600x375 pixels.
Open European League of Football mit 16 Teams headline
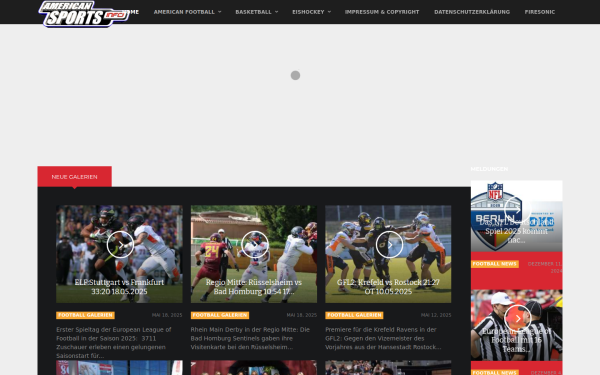pyautogui.click(x=516, y=340)
